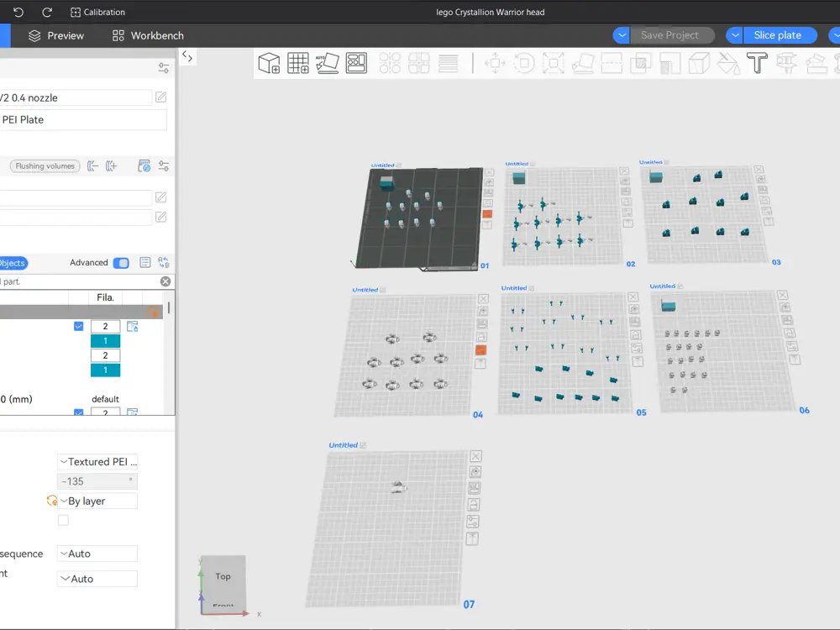Run the Auto orient tool
Screen dimensions: 840x630
coord(327,63)
